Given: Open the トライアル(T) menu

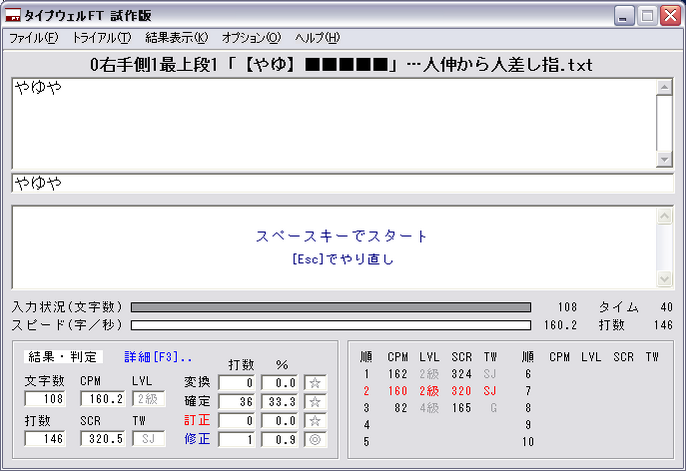Looking at the screenshot, I should click(x=102, y=38).
